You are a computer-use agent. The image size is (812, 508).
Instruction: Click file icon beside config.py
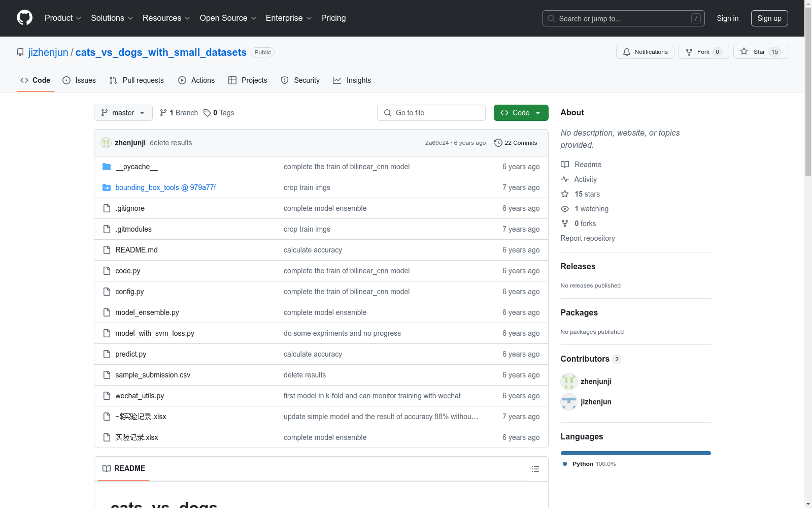(107, 292)
